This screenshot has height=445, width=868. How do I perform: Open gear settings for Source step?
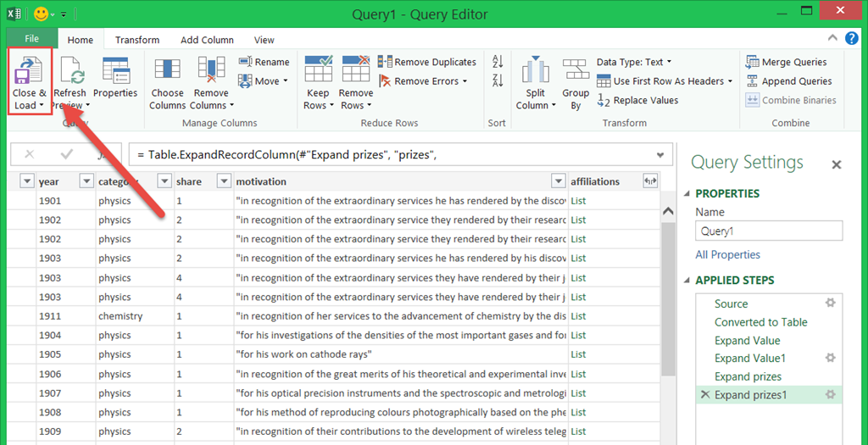(831, 303)
